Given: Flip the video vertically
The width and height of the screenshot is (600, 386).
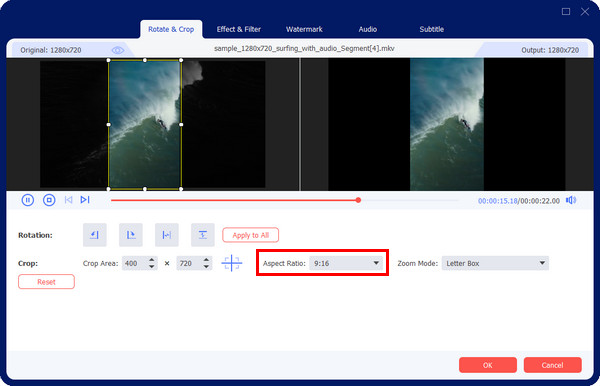Looking at the screenshot, I should 203,235.
